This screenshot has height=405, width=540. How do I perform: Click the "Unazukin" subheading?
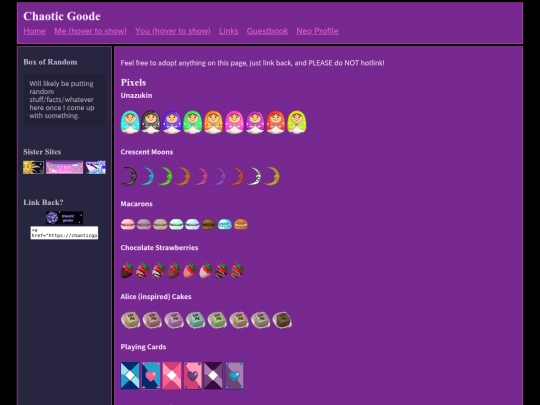(136, 95)
